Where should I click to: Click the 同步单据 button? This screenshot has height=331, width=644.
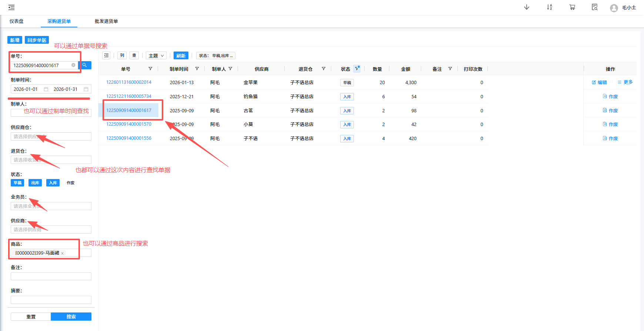click(x=37, y=40)
